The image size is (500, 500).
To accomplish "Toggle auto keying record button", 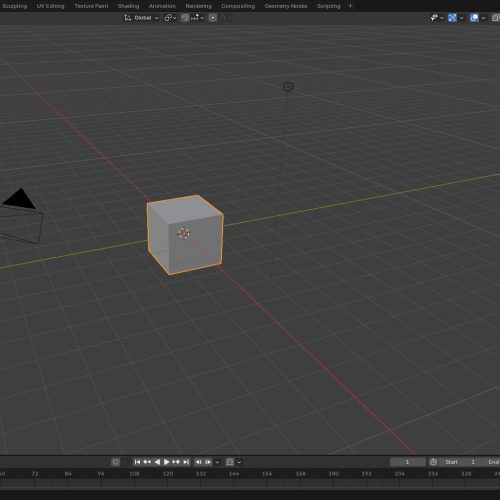I will 115,462.
